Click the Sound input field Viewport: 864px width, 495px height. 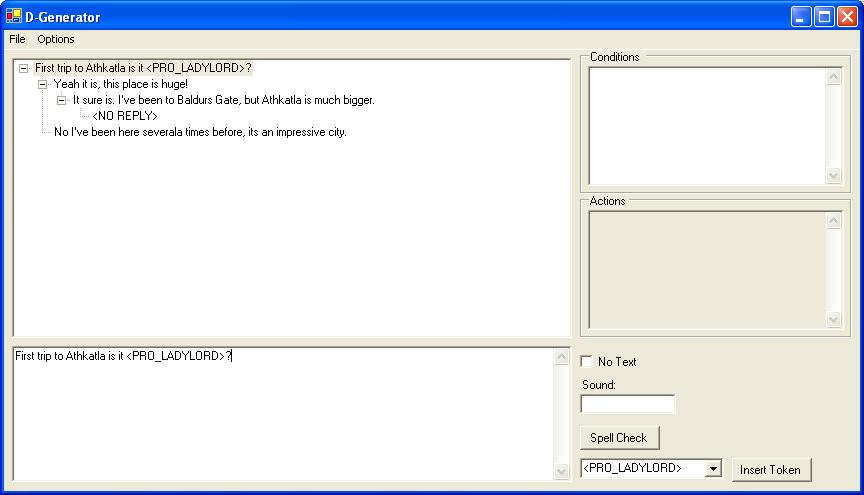tap(628, 404)
